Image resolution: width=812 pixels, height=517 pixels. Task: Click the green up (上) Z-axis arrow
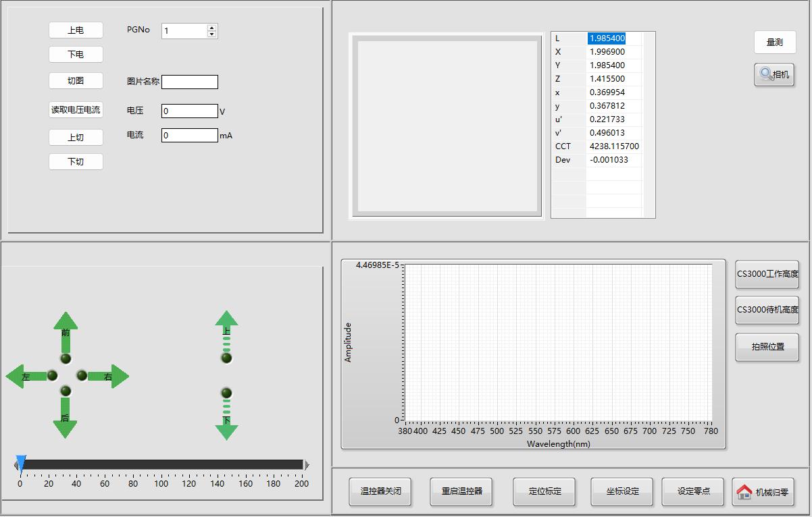pyautogui.click(x=226, y=321)
